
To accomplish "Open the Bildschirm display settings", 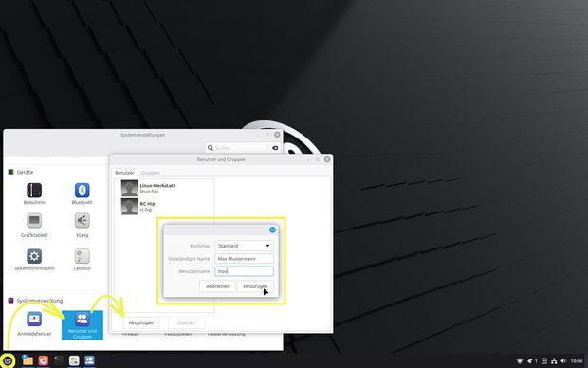I will [x=34, y=193].
